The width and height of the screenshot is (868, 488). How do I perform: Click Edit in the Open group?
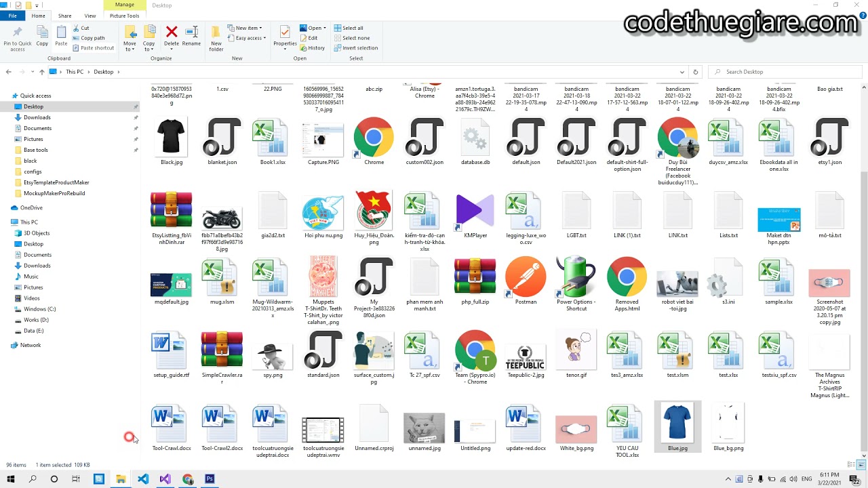click(309, 38)
